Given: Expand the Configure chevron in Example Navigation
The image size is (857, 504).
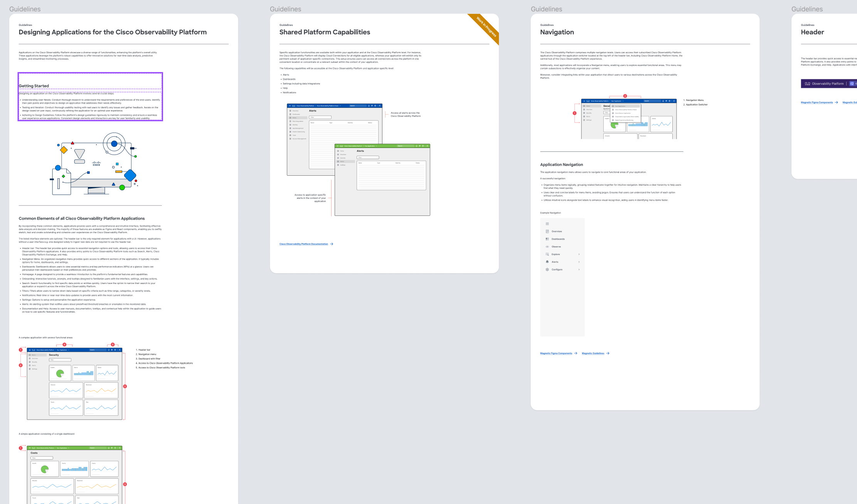Looking at the screenshot, I should 579,269.
